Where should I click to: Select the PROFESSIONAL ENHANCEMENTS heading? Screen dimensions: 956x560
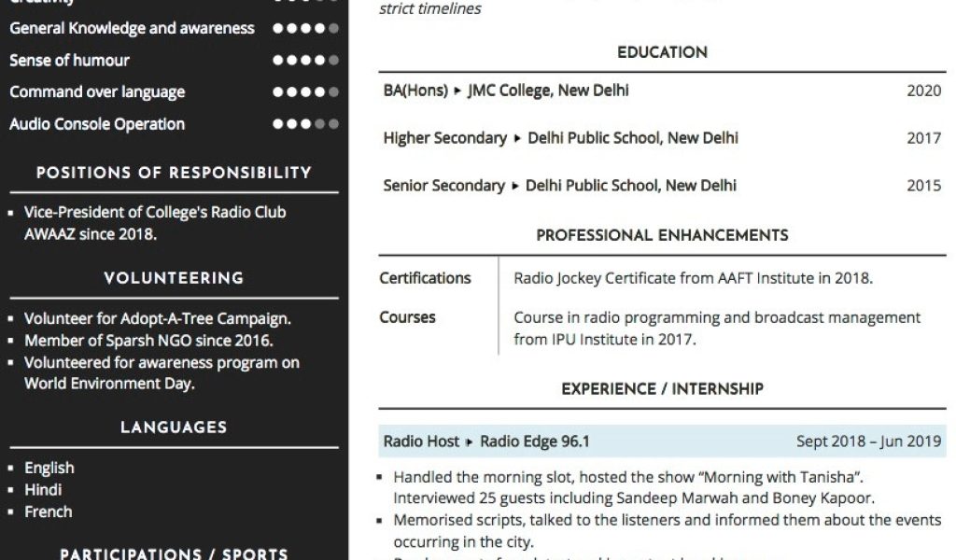click(x=662, y=236)
